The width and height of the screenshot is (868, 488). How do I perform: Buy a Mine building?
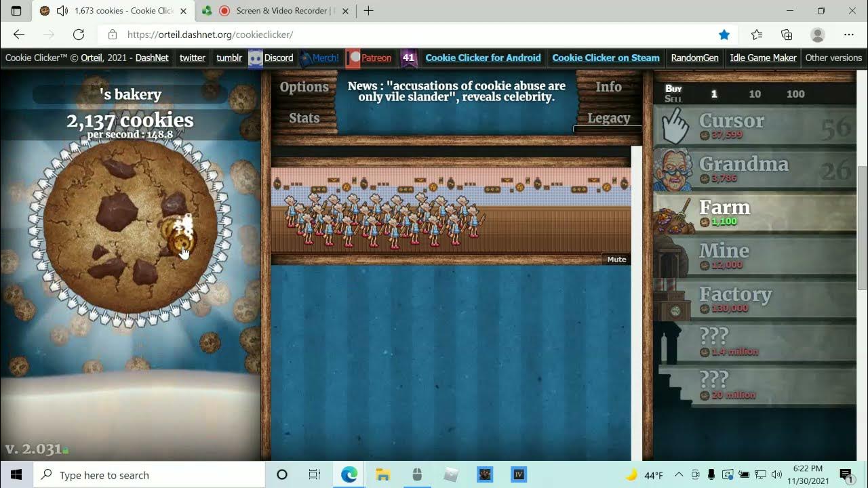(755, 256)
